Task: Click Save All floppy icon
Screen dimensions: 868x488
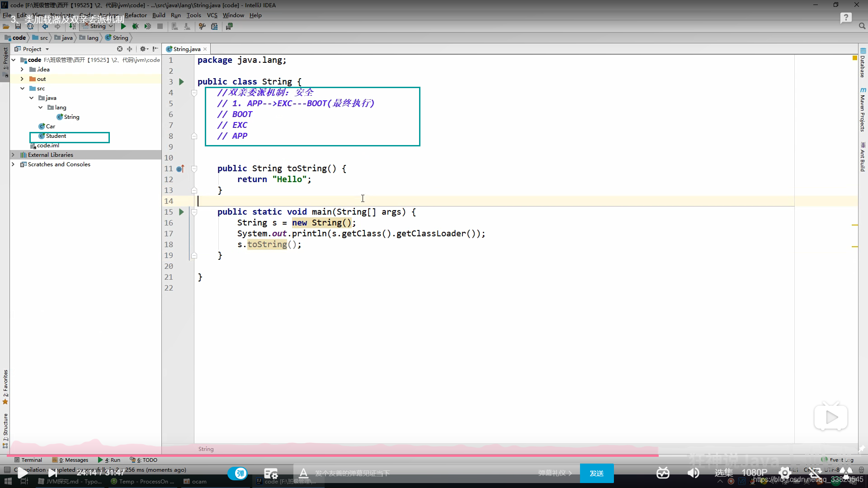Action: 18,26
